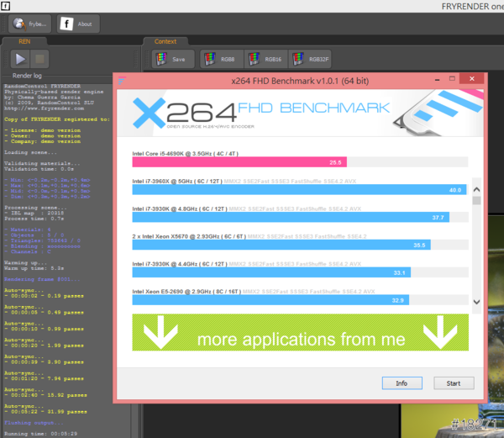Select the RGB8 export button

point(219,59)
